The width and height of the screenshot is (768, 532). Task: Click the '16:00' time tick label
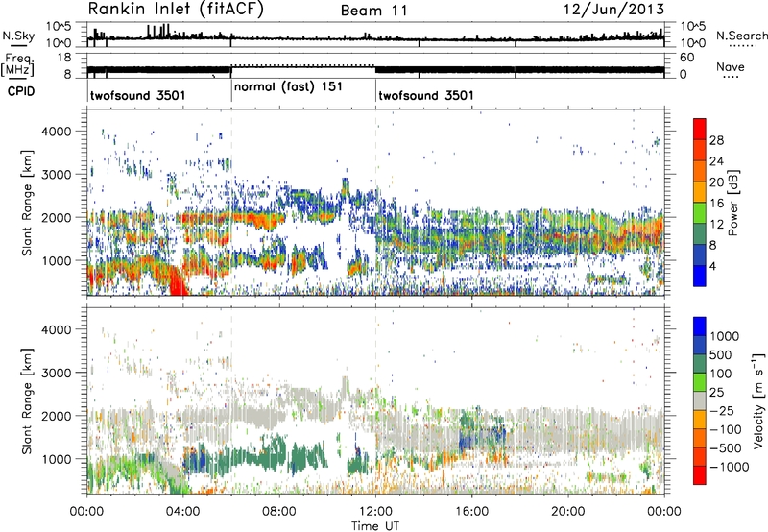[x=472, y=512]
